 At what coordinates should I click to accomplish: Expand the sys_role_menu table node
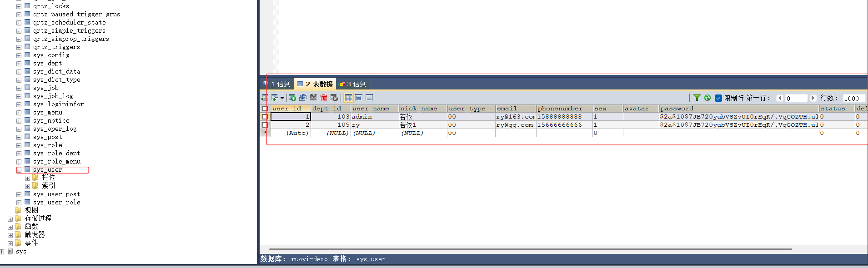click(x=19, y=162)
